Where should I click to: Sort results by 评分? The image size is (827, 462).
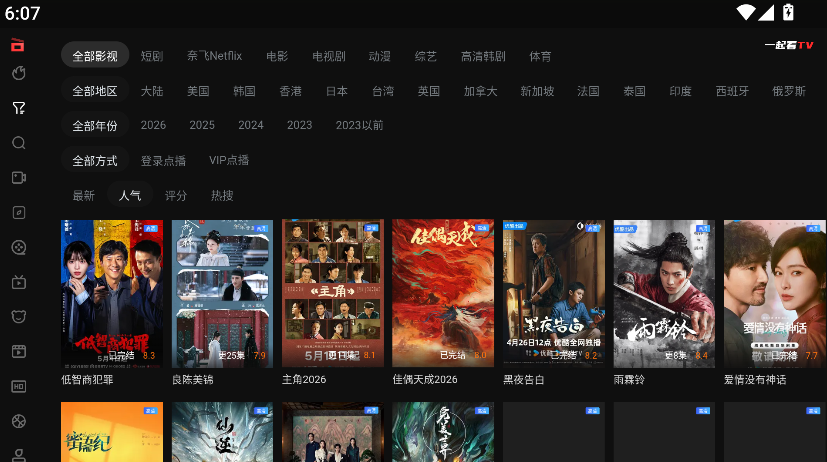[176, 195]
